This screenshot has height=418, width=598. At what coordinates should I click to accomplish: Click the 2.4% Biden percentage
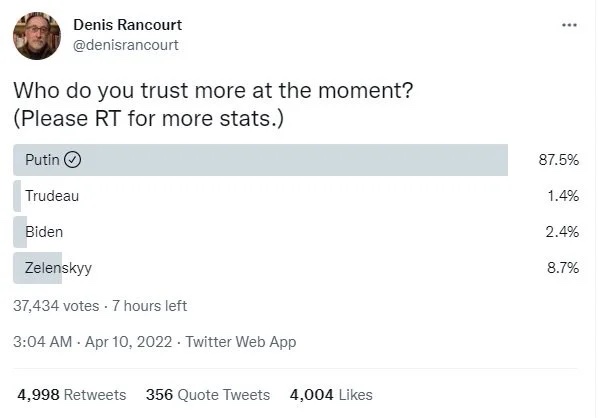(562, 232)
